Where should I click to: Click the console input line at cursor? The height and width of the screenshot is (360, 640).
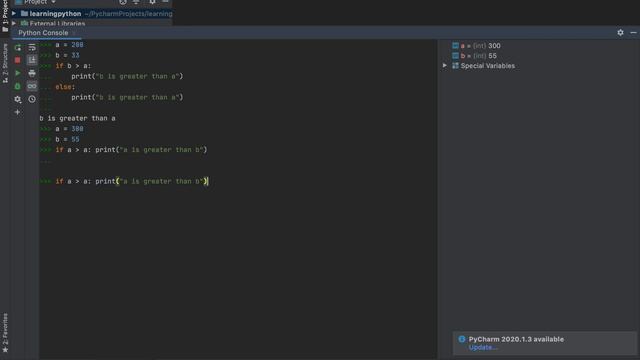[132, 181]
